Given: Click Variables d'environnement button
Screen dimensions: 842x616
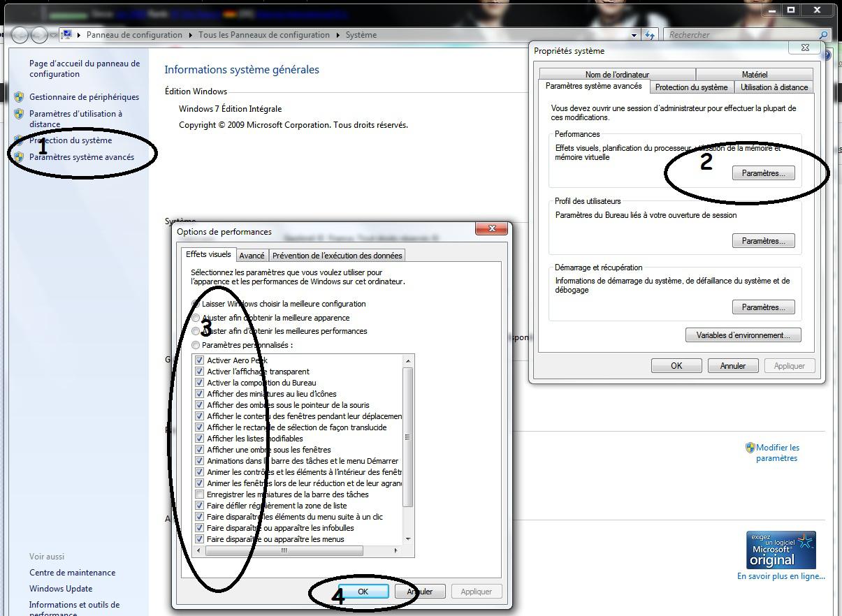Looking at the screenshot, I should click(743, 335).
